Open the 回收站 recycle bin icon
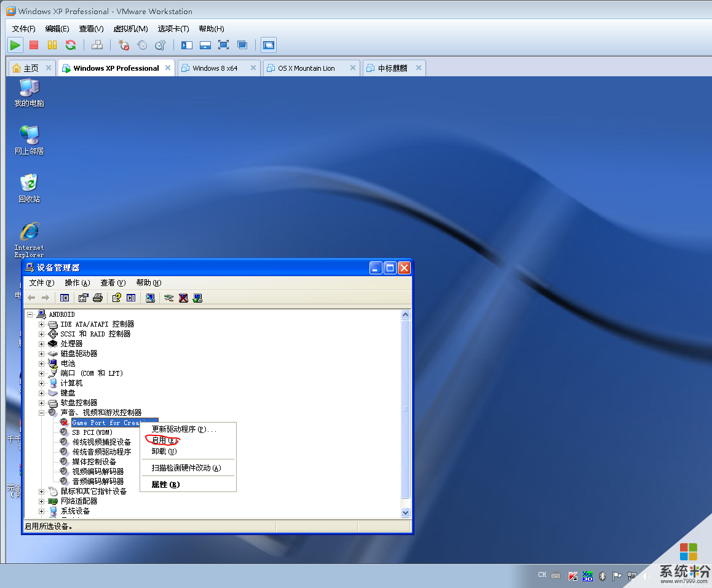This screenshot has height=588, width=712. (x=29, y=183)
